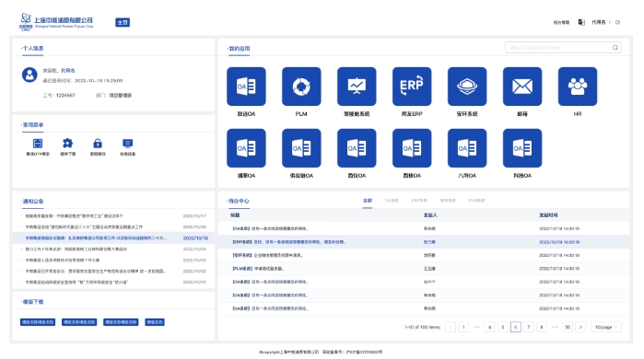This screenshot has height=359, width=644.
Task: Click the application search input field
Action: [563, 48]
